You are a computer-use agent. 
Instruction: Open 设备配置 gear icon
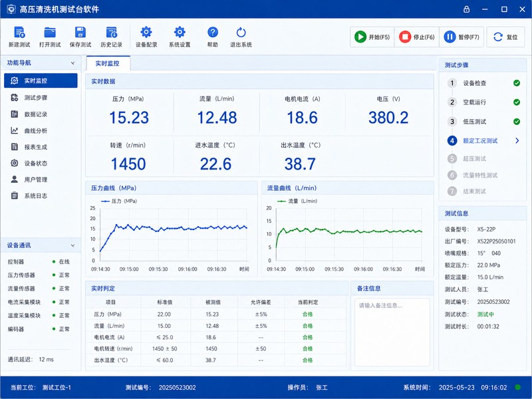(x=146, y=32)
